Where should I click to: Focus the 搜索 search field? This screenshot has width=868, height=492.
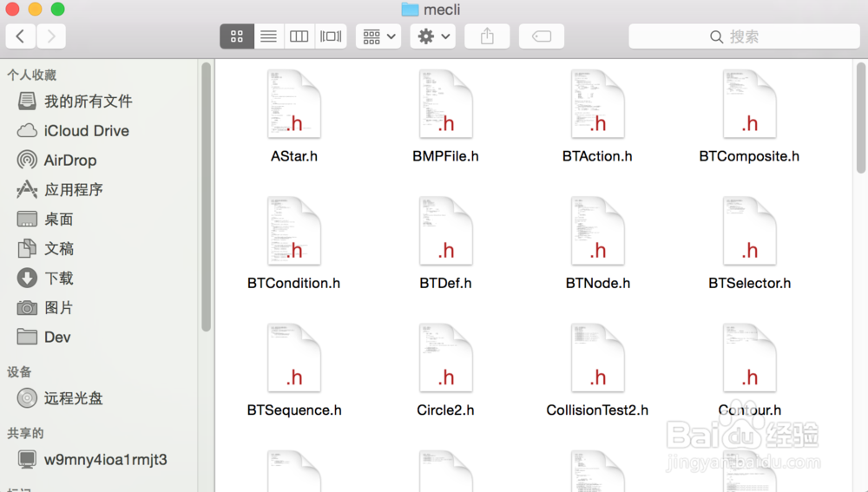(x=744, y=36)
